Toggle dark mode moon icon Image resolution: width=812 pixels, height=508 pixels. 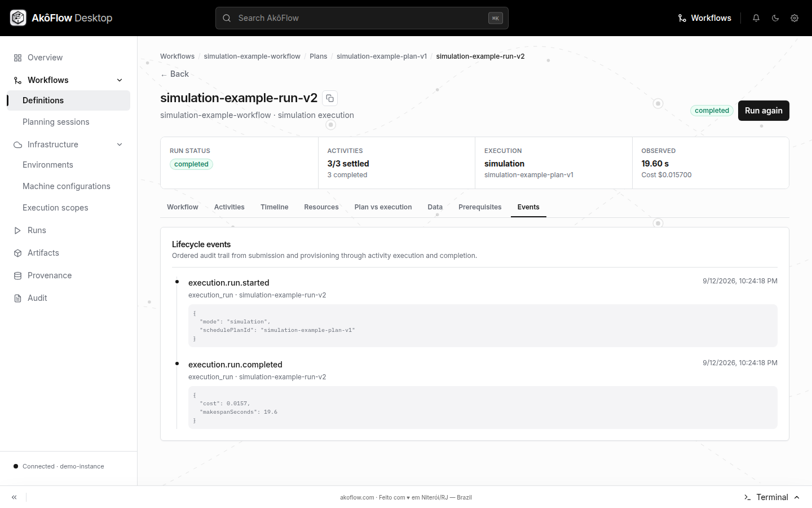pyautogui.click(x=775, y=18)
